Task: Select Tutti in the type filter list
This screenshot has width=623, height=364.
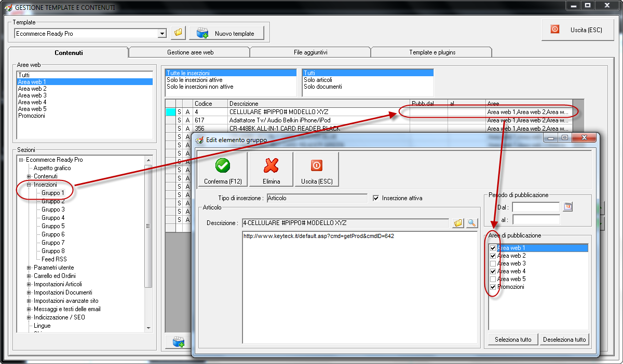Action: (x=368, y=73)
